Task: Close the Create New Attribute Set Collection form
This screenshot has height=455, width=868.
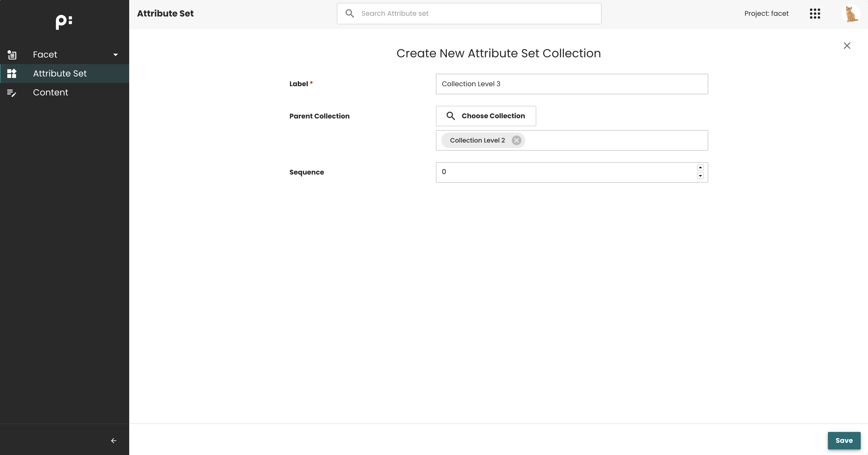Action: click(847, 45)
